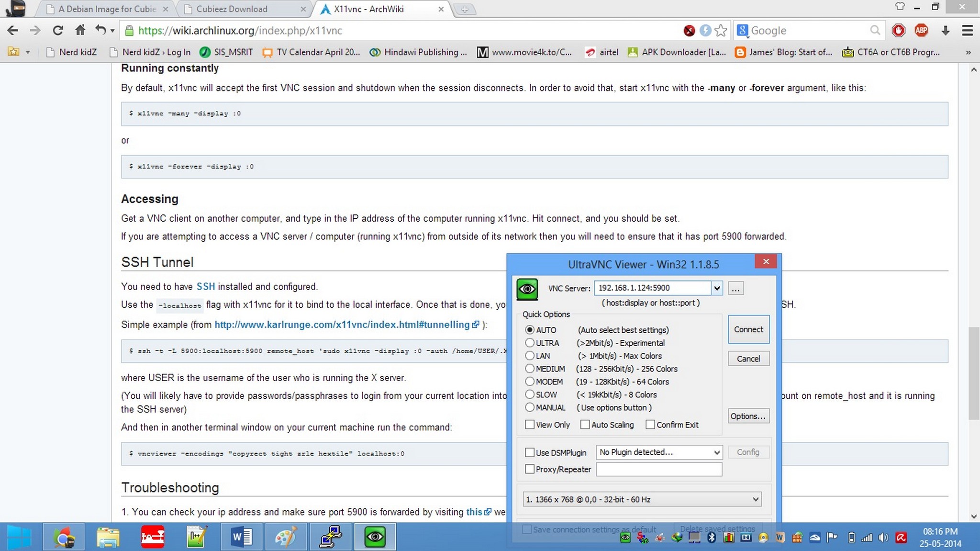The image size is (980, 551).
Task: Click the undo closed tab arrow icon
Action: 100,30
